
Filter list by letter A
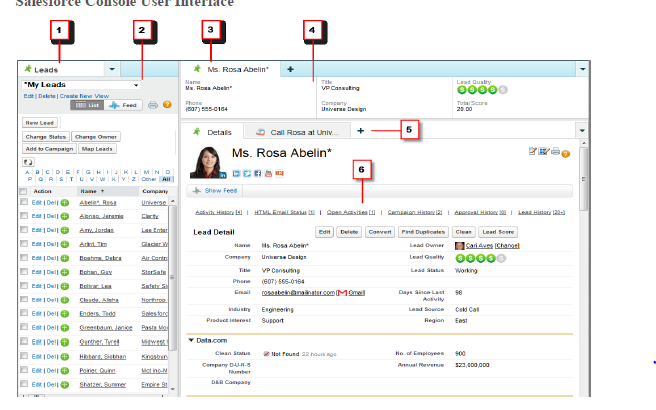(27, 172)
